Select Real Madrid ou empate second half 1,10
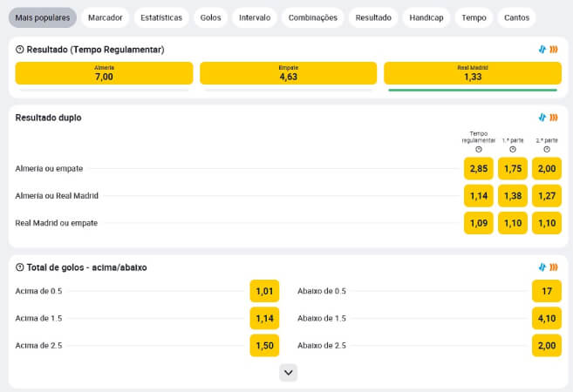The image size is (573, 392). point(547,223)
